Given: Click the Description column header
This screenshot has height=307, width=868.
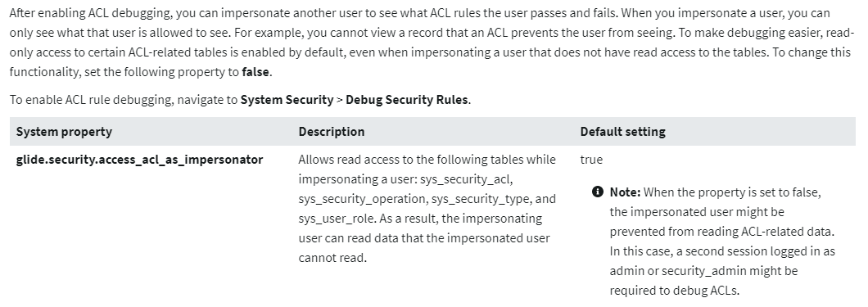Looking at the screenshot, I should [x=332, y=132].
